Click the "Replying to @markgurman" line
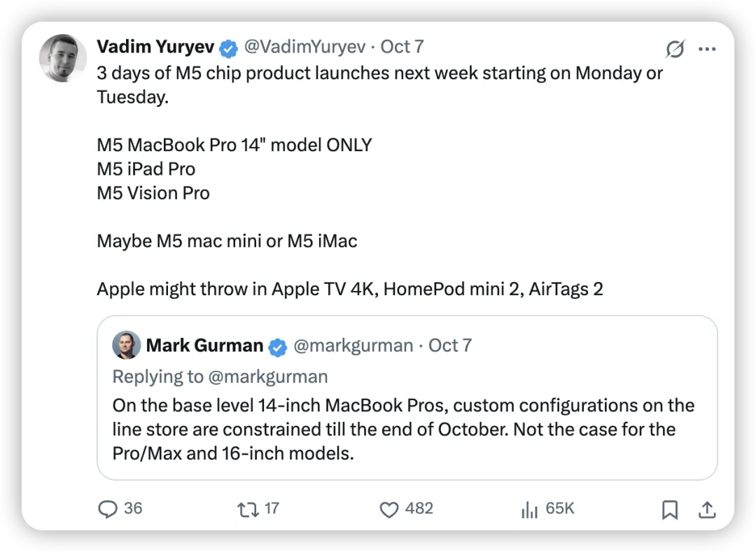756x552 pixels. point(220,376)
